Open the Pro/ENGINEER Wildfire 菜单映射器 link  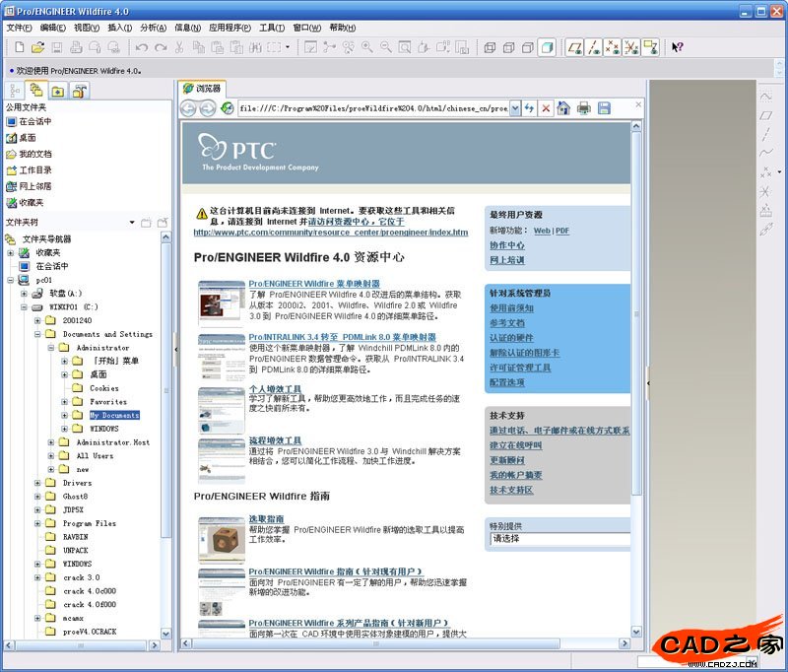pyautogui.click(x=314, y=284)
